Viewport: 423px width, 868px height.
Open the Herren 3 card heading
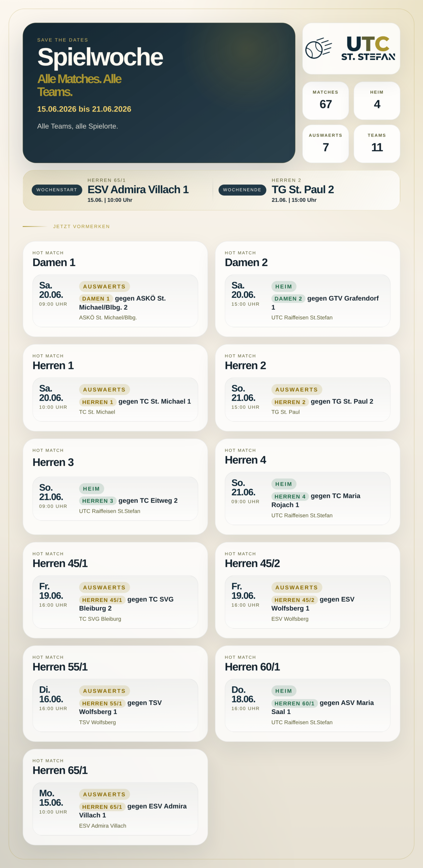tap(53, 462)
